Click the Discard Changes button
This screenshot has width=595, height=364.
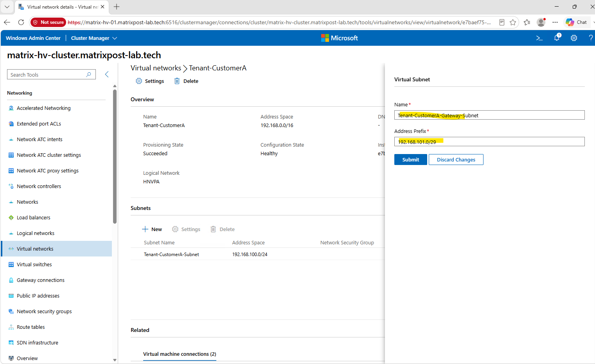click(x=456, y=160)
